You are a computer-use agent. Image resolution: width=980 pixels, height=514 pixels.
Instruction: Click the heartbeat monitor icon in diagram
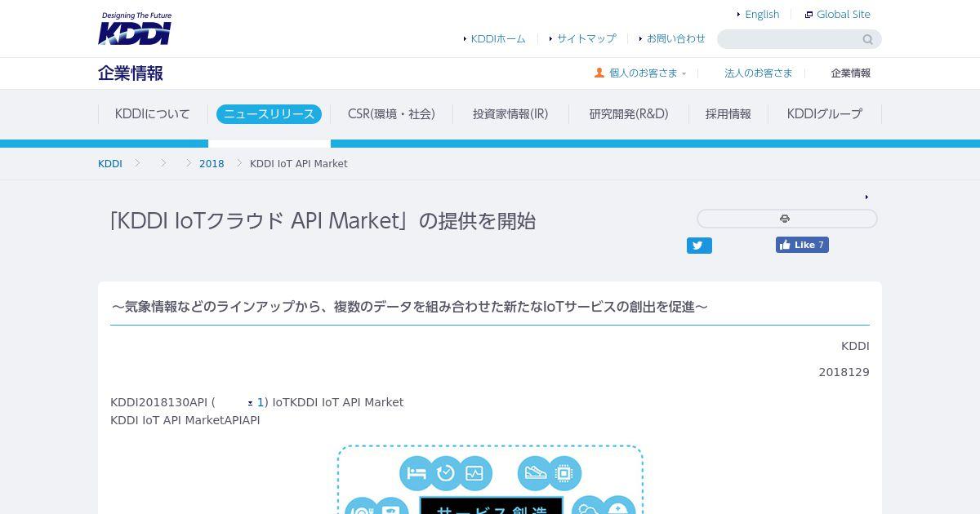tap(474, 473)
